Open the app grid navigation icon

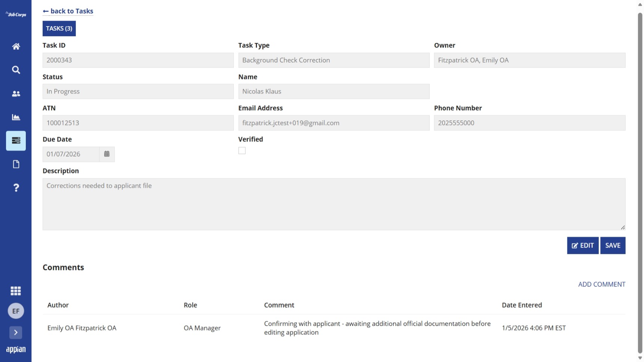coord(16,291)
